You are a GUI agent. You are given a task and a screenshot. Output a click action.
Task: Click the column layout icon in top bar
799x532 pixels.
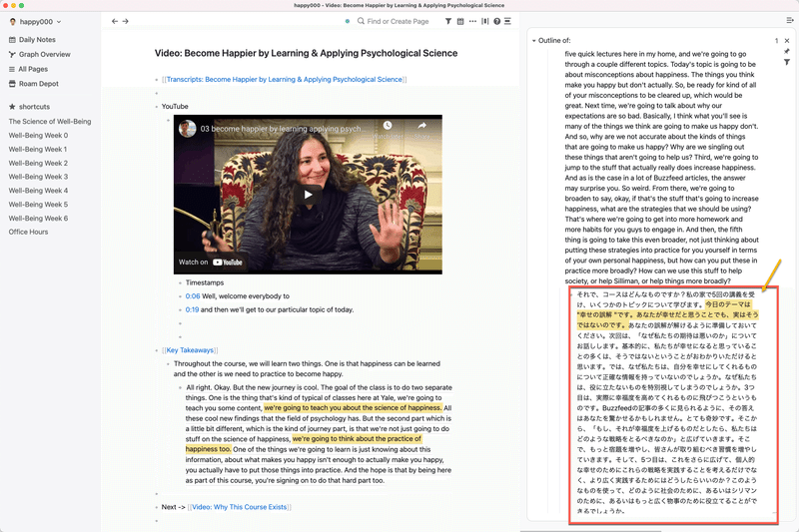coord(484,21)
